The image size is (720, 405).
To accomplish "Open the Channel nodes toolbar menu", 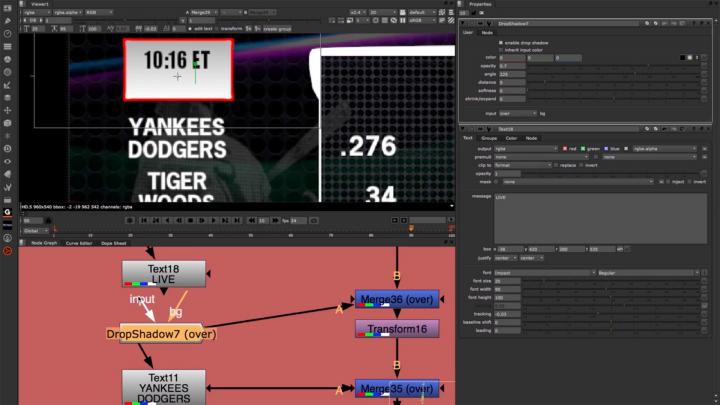I will tap(7, 47).
